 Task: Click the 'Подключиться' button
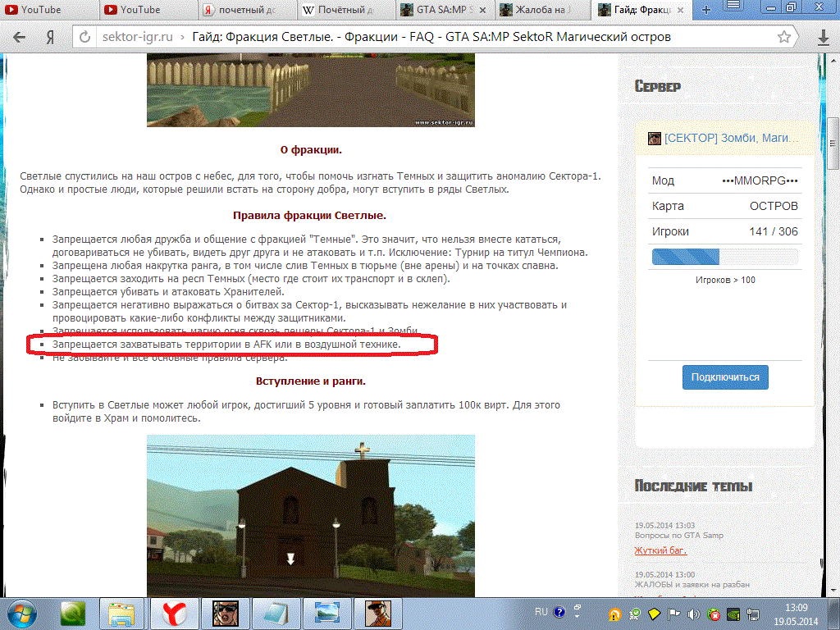pyautogui.click(x=725, y=377)
